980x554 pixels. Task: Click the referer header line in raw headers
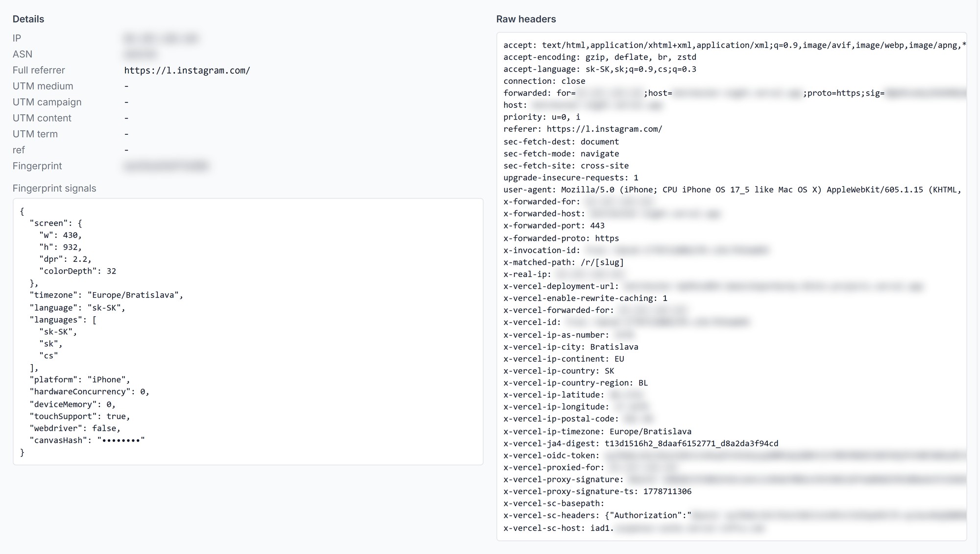tap(583, 129)
